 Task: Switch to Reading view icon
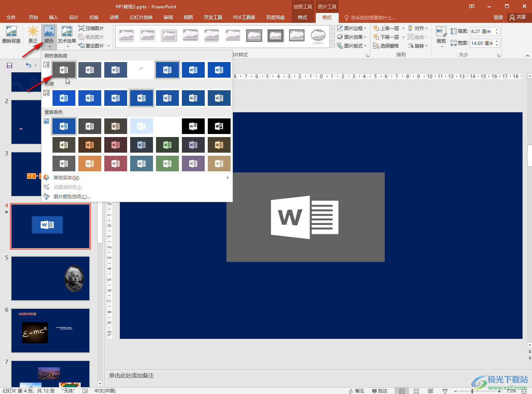tap(430, 391)
